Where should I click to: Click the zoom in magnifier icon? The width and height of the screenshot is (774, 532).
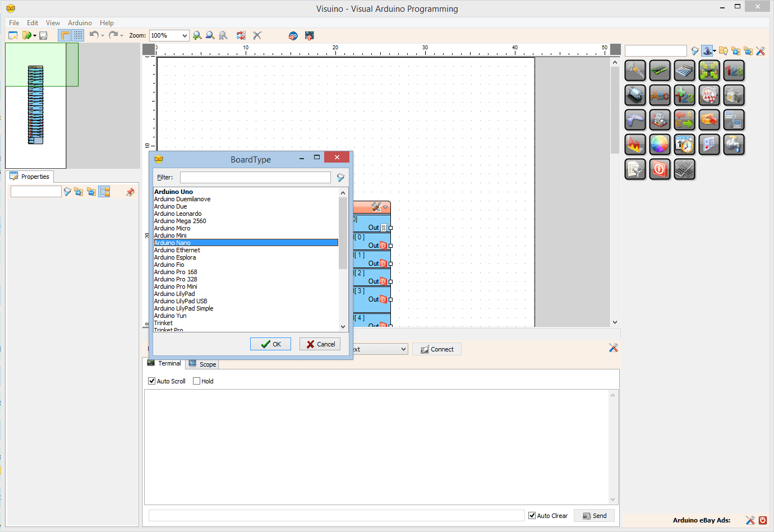coord(197,35)
